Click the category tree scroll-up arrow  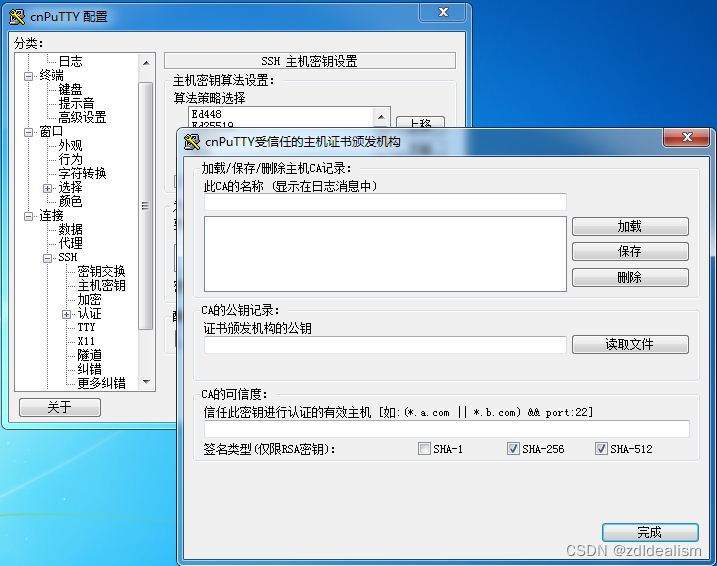[146, 63]
